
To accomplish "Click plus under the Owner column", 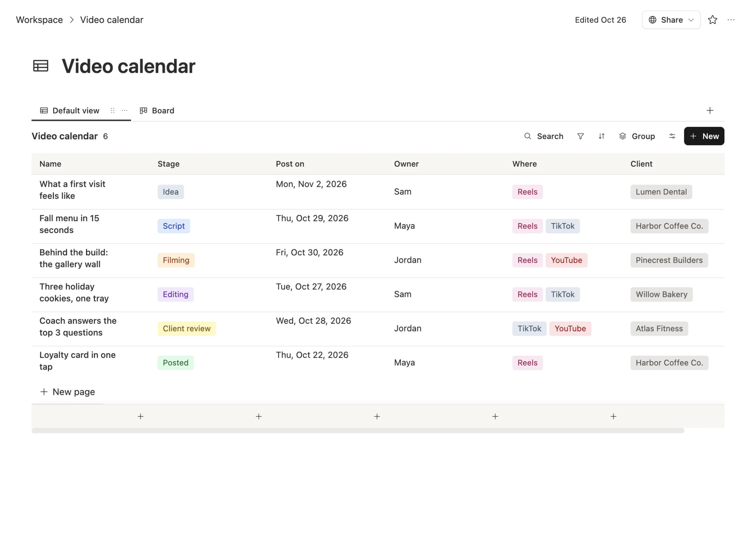I will tap(495, 416).
